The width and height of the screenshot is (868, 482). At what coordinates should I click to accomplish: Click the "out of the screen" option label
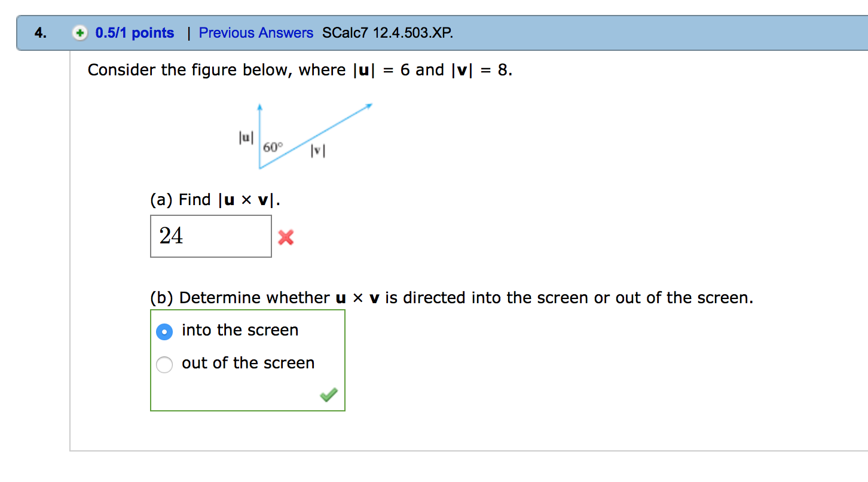[x=248, y=363]
